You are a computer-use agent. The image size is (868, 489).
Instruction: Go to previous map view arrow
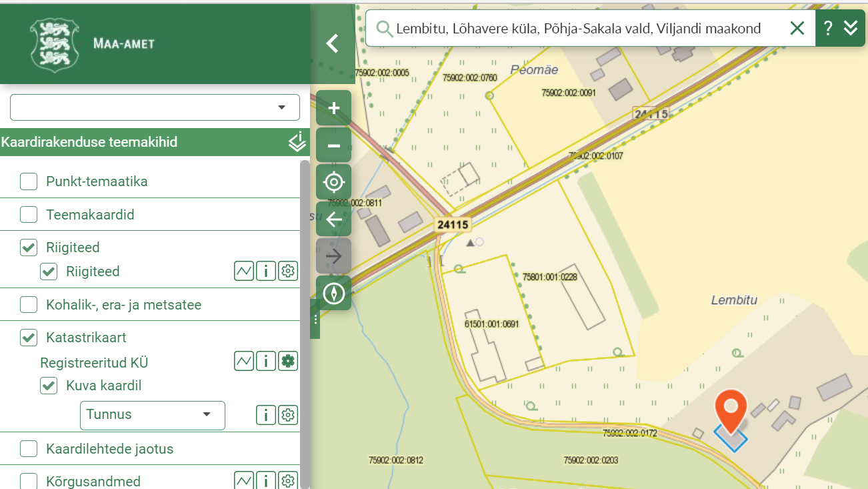(334, 219)
